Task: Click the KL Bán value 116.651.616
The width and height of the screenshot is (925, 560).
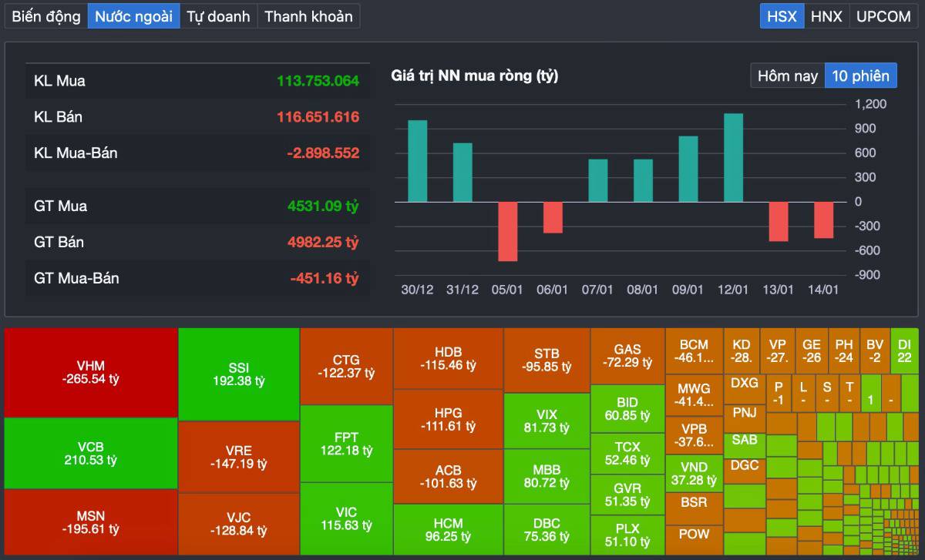Action: (318, 117)
